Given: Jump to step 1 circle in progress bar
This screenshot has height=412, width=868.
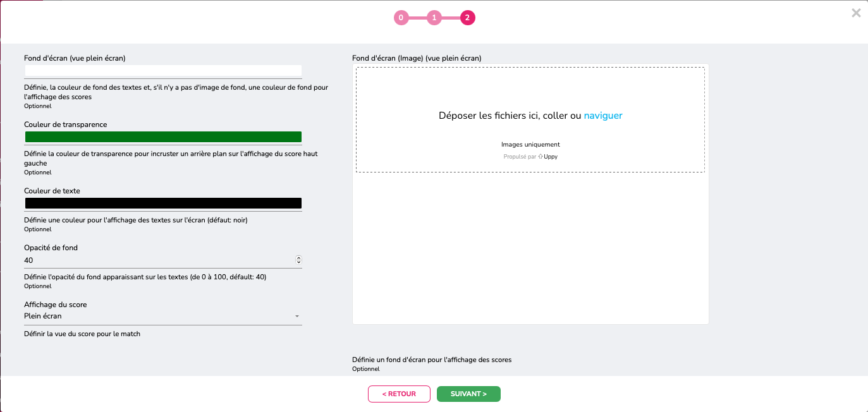Looking at the screenshot, I should click(x=434, y=18).
